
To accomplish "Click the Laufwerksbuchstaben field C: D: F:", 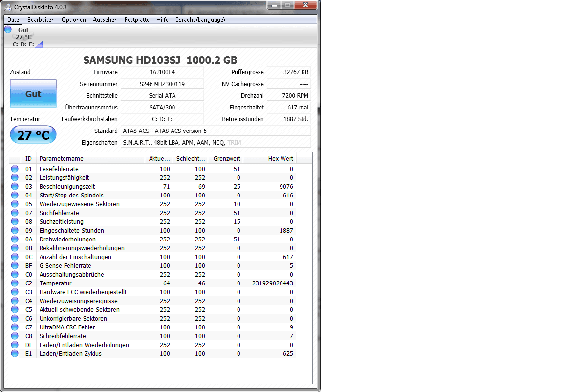I will [162, 119].
